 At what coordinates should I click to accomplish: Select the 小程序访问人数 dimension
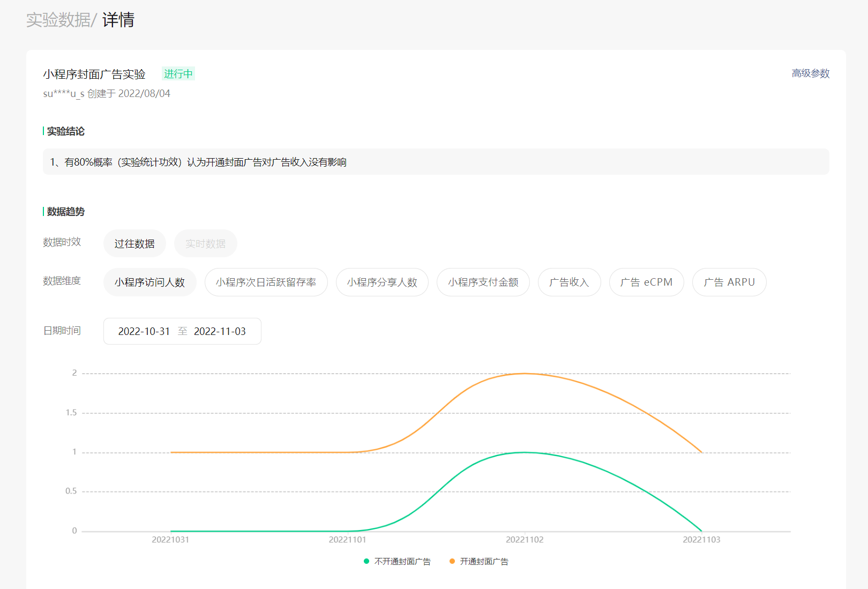click(x=149, y=282)
